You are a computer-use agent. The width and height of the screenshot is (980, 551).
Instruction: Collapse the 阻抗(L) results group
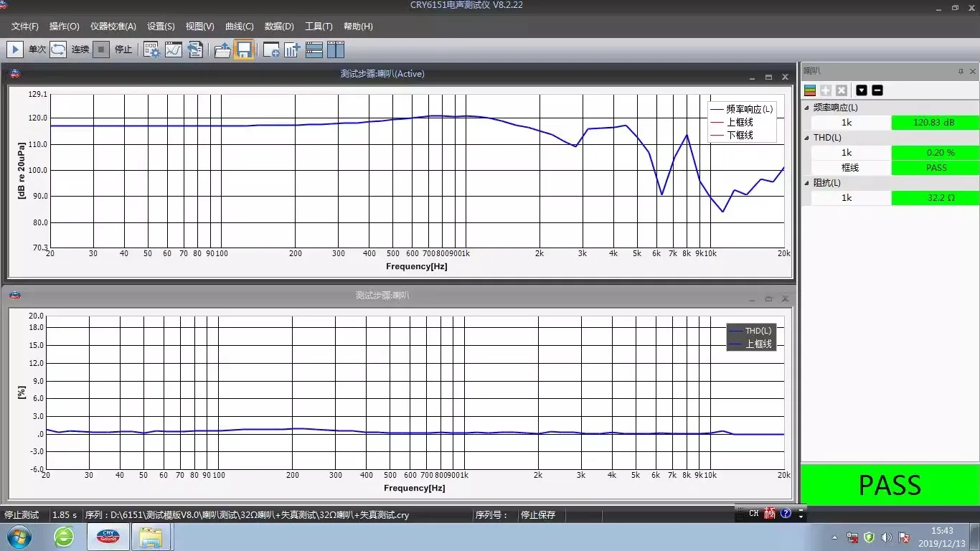[806, 183]
